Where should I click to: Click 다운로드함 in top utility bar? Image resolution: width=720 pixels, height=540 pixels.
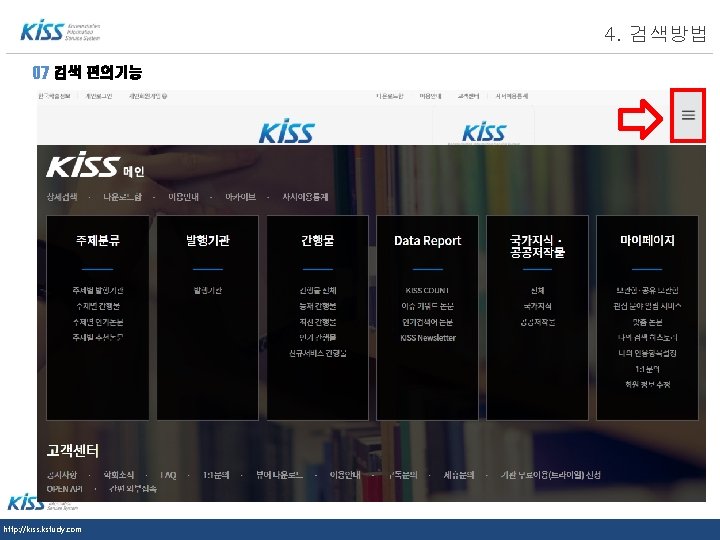tap(389, 96)
